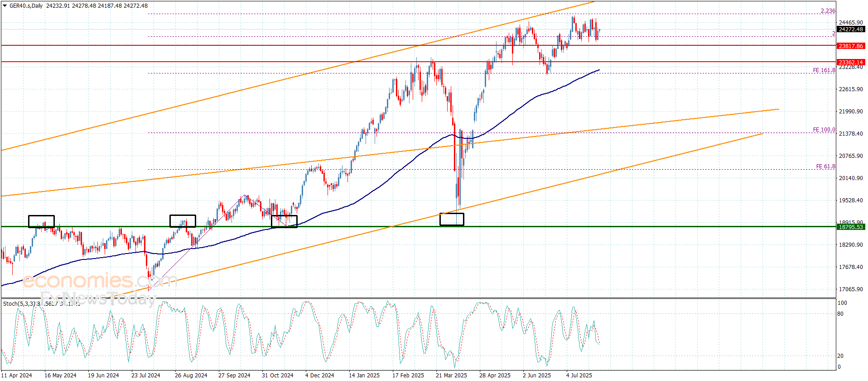Image resolution: width=868 pixels, height=381 pixels.
Task: Click the stochastic scale value 80
Action: 840,313
